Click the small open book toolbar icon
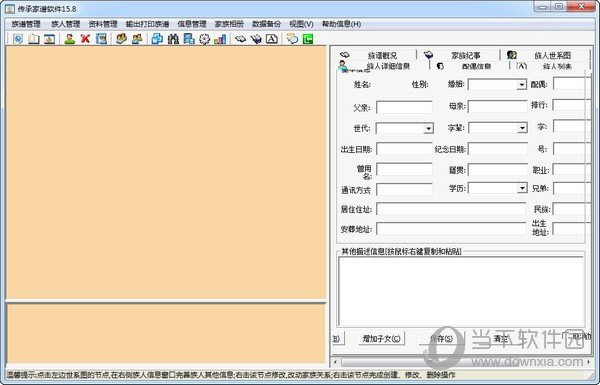The height and width of the screenshot is (385, 600). [x=240, y=39]
